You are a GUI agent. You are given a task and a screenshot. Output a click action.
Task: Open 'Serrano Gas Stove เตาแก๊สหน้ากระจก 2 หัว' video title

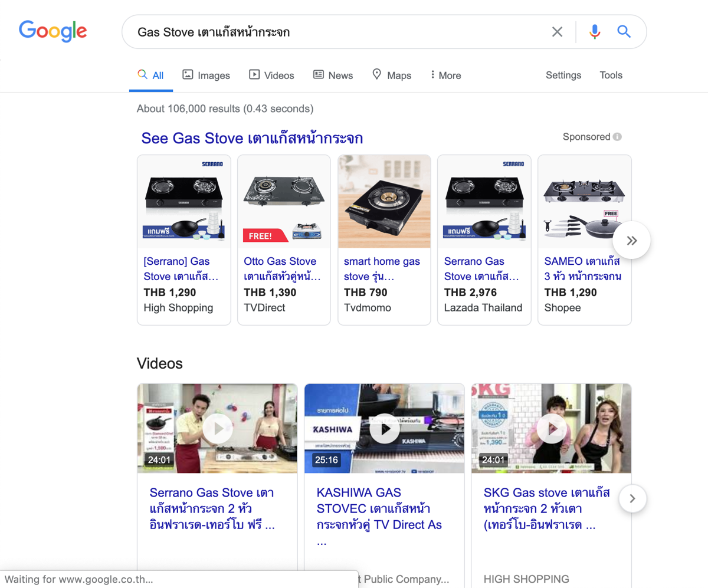212,509
